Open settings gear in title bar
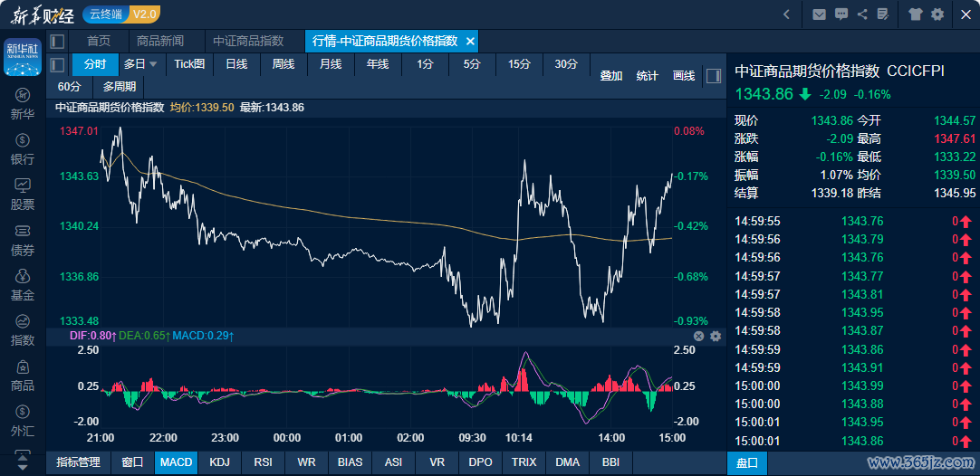This screenshot has width=980, height=476. tap(937, 14)
